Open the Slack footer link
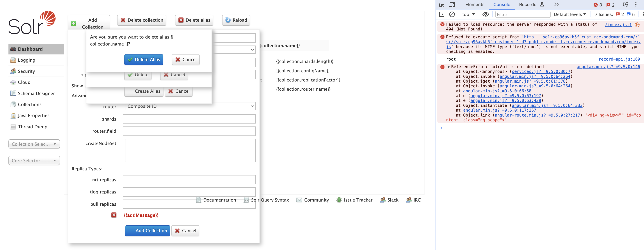This screenshot has height=250, width=644. click(389, 200)
